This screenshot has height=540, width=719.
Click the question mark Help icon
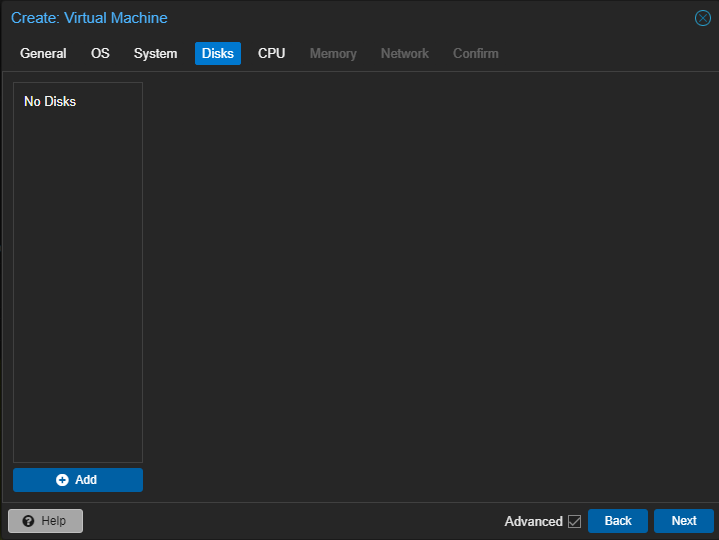click(x=28, y=521)
